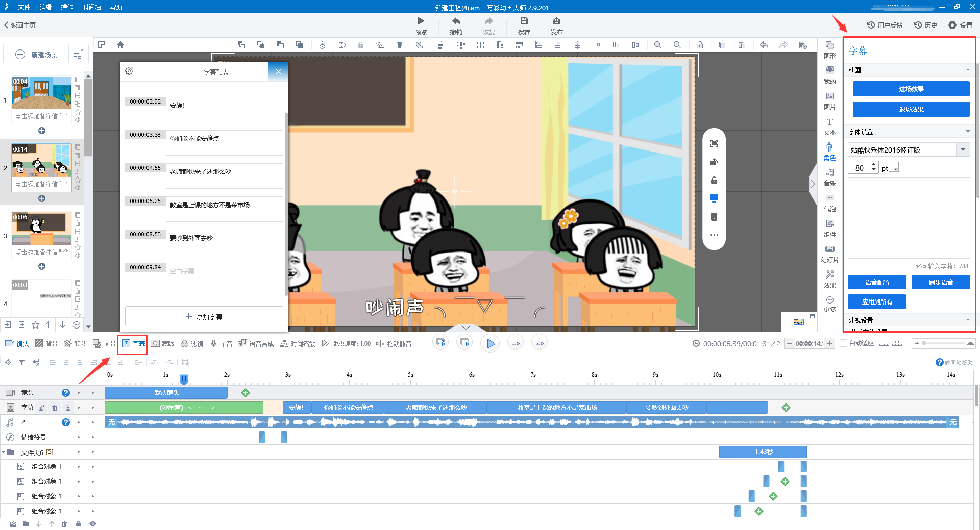Close the 字幕列表 panel
Viewport: 980px width, 530px height.
point(278,71)
